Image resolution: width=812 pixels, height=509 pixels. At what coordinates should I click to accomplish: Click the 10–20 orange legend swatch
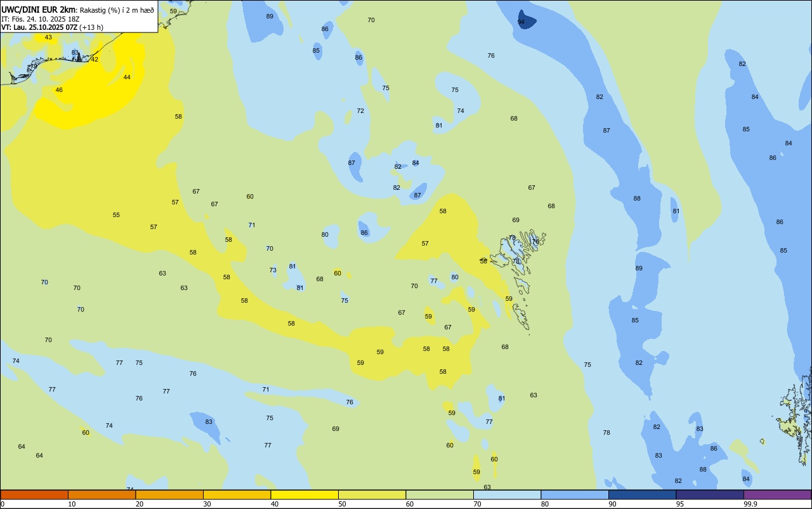pyautogui.click(x=101, y=494)
